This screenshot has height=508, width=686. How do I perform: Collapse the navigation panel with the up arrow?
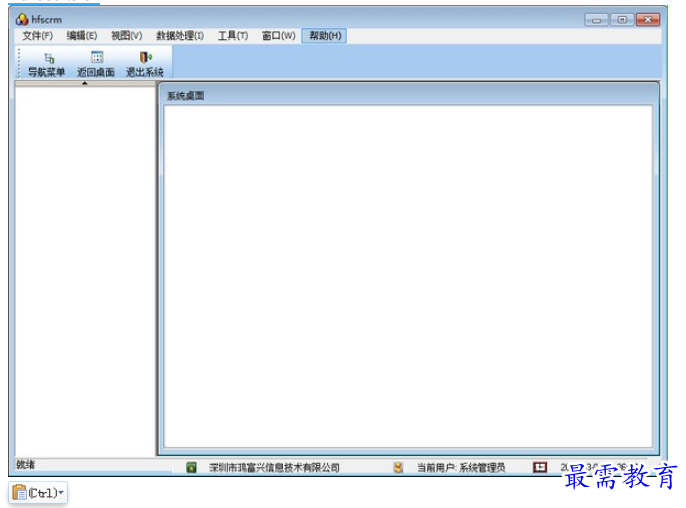click(85, 83)
